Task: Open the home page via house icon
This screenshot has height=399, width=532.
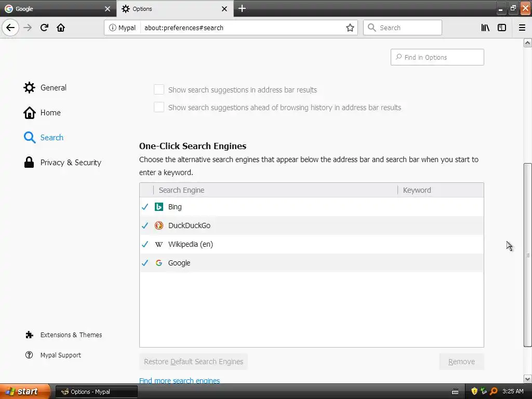Action: pyautogui.click(x=61, y=28)
